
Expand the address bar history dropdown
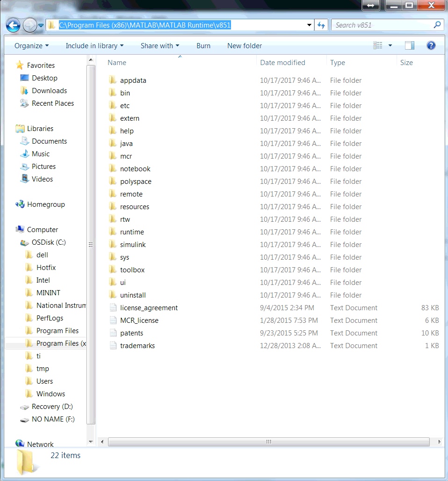click(310, 25)
